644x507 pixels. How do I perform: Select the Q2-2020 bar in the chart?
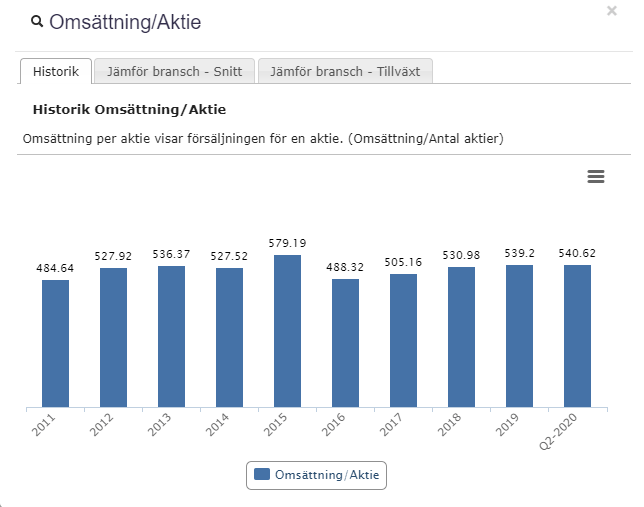578,336
